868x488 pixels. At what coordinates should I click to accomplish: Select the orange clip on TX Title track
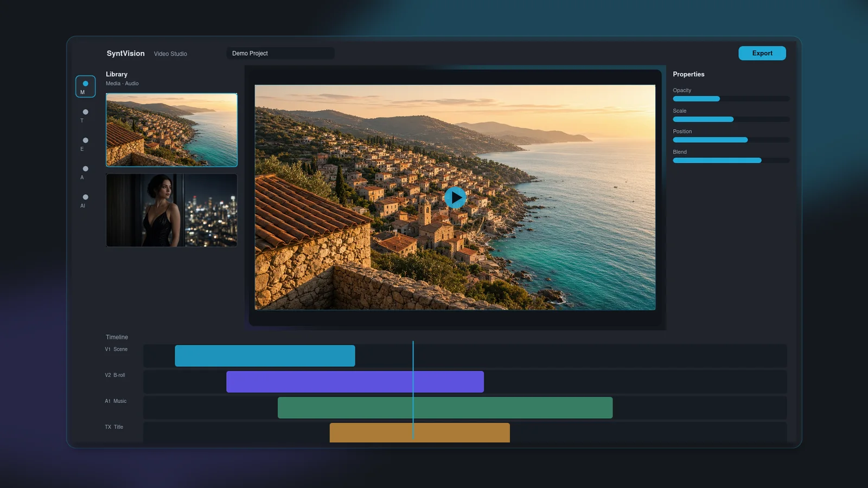pyautogui.click(x=419, y=433)
